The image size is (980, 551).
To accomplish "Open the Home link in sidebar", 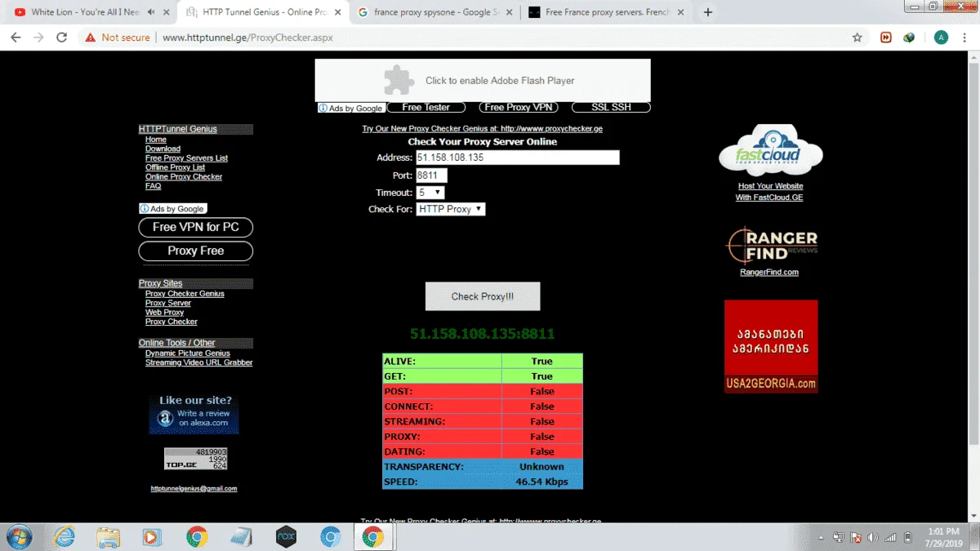I will coord(156,140).
